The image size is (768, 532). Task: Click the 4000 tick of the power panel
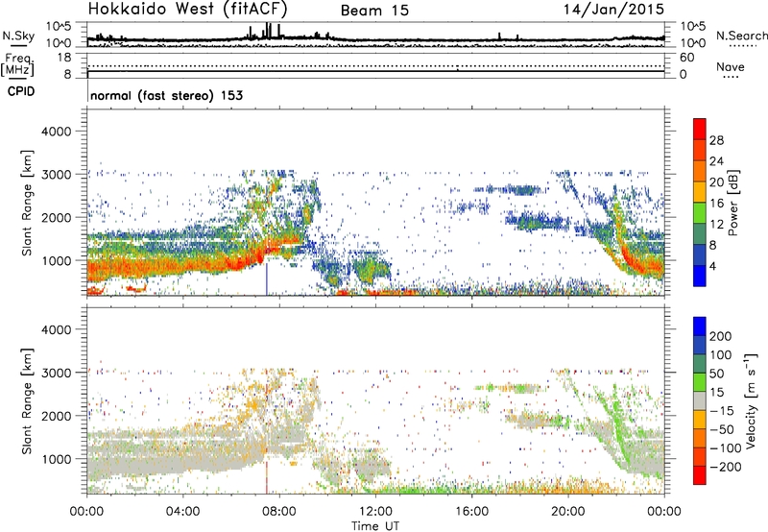56,132
